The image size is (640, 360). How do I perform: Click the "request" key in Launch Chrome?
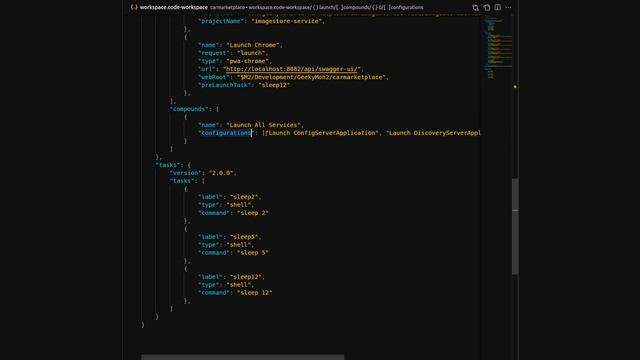pyautogui.click(x=214, y=53)
